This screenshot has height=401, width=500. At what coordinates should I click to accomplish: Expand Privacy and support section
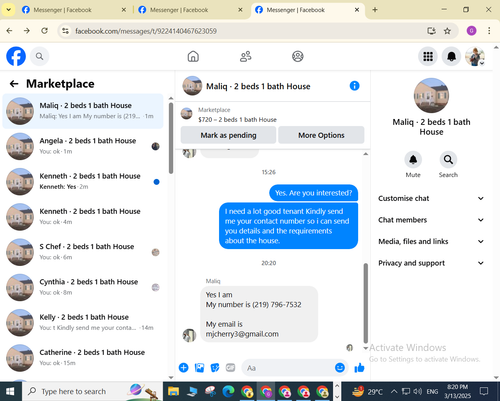tap(431, 263)
